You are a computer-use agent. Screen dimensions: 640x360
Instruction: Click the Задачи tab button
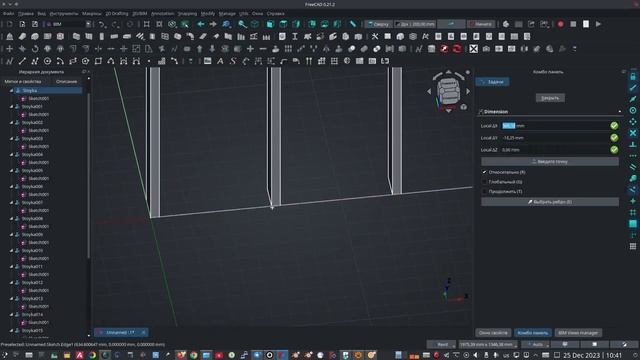492,82
